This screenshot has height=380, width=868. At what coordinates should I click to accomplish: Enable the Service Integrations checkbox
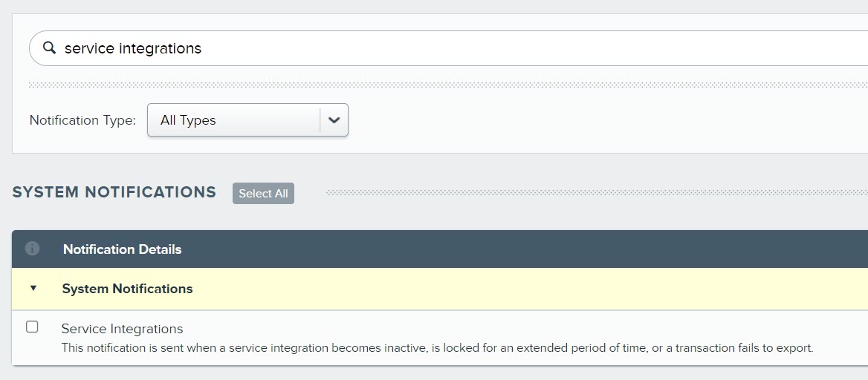point(32,327)
